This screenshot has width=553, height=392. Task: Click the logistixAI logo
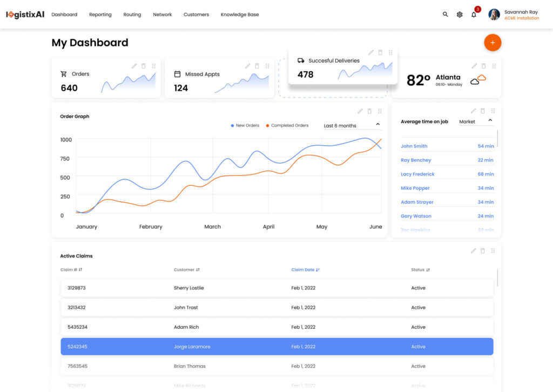tap(25, 15)
